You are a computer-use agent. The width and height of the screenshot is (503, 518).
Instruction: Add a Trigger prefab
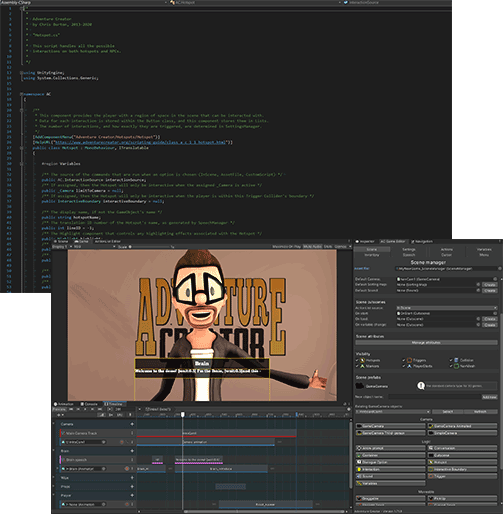[462, 476]
